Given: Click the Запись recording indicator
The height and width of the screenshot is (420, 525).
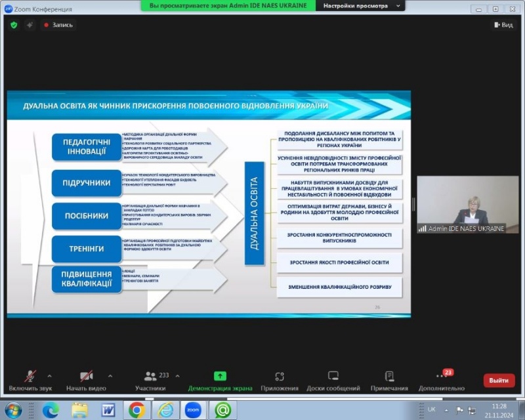Looking at the screenshot, I should (x=58, y=25).
